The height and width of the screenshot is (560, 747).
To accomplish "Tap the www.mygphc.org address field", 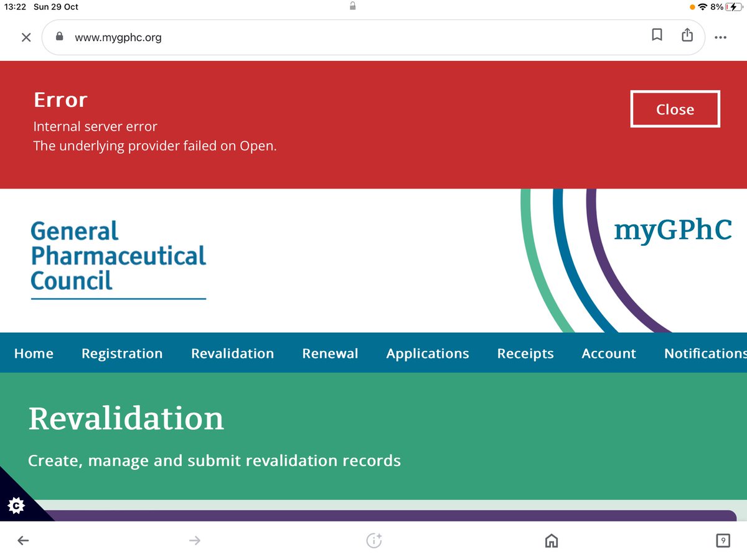I will (x=374, y=37).
